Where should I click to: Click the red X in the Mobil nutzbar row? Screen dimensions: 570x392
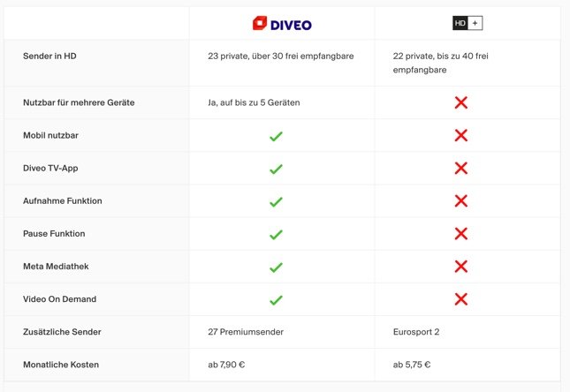coord(460,136)
